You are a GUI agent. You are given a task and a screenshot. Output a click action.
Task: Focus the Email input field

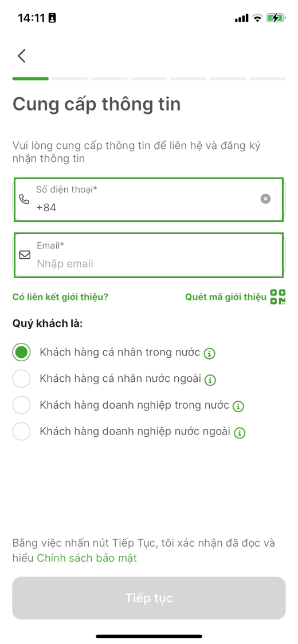(149, 255)
